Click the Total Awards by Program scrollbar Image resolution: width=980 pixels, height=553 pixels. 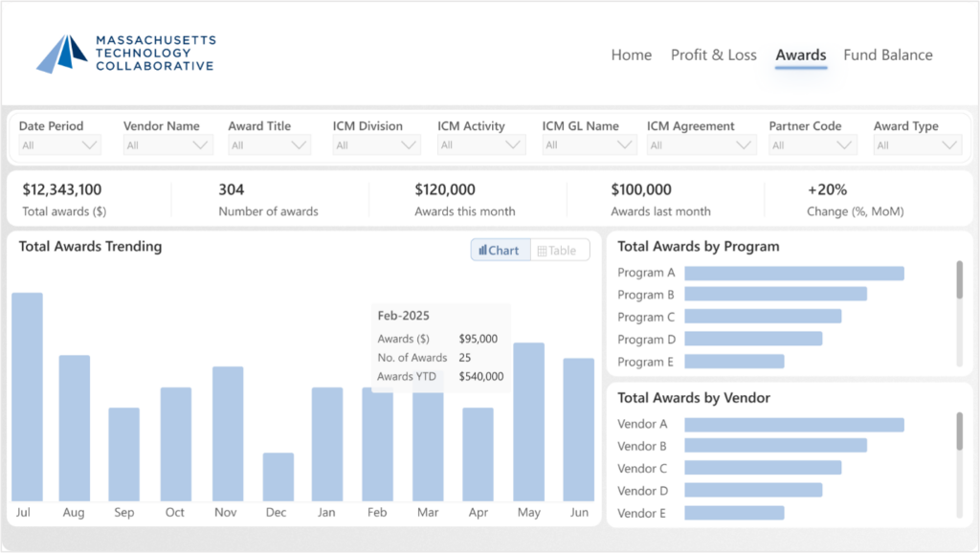point(959,280)
